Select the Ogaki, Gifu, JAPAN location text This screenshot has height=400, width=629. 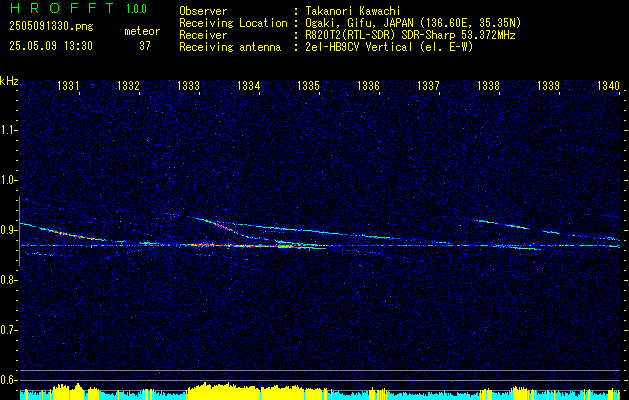pos(413,23)
